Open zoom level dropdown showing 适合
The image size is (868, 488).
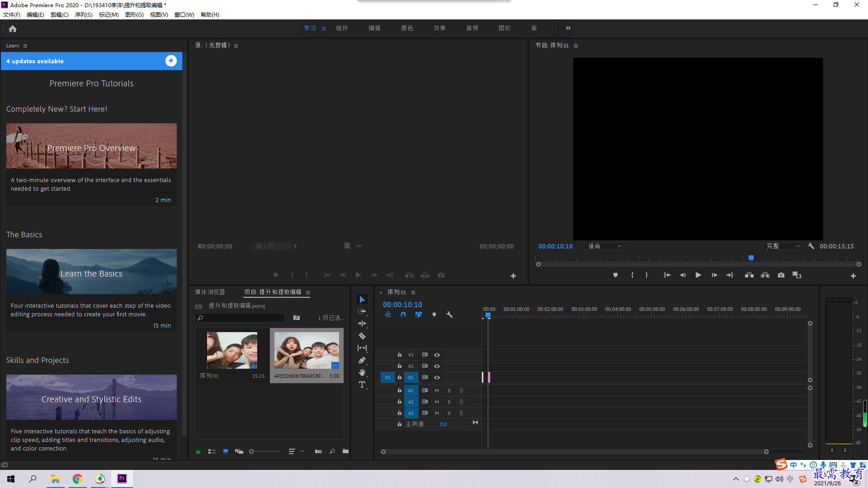604,246
